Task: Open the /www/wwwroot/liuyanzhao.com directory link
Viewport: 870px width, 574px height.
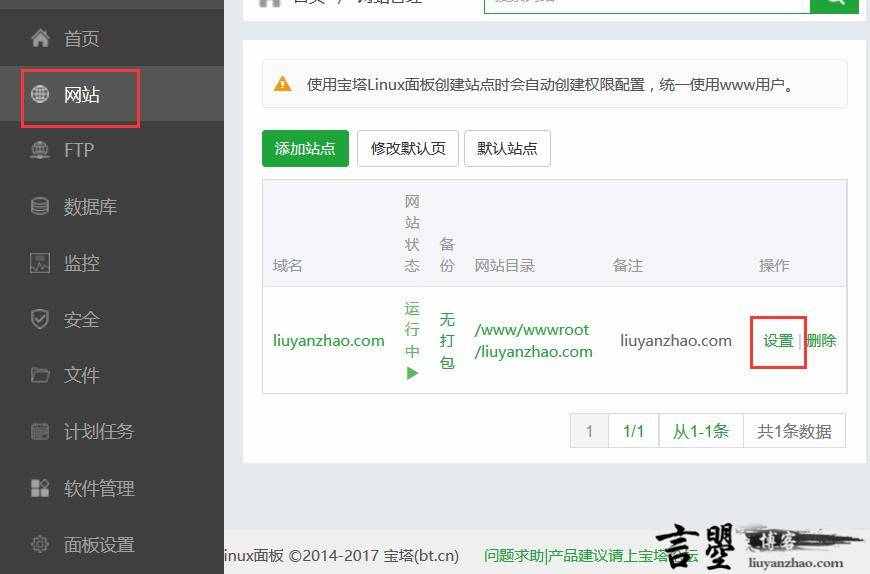Action: [x=533, y=341]
